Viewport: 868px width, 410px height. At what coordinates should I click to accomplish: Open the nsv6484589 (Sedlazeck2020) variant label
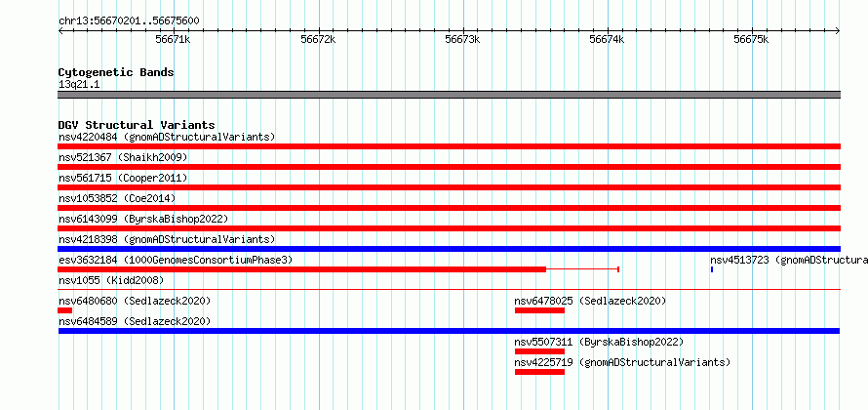coord(135,321)
